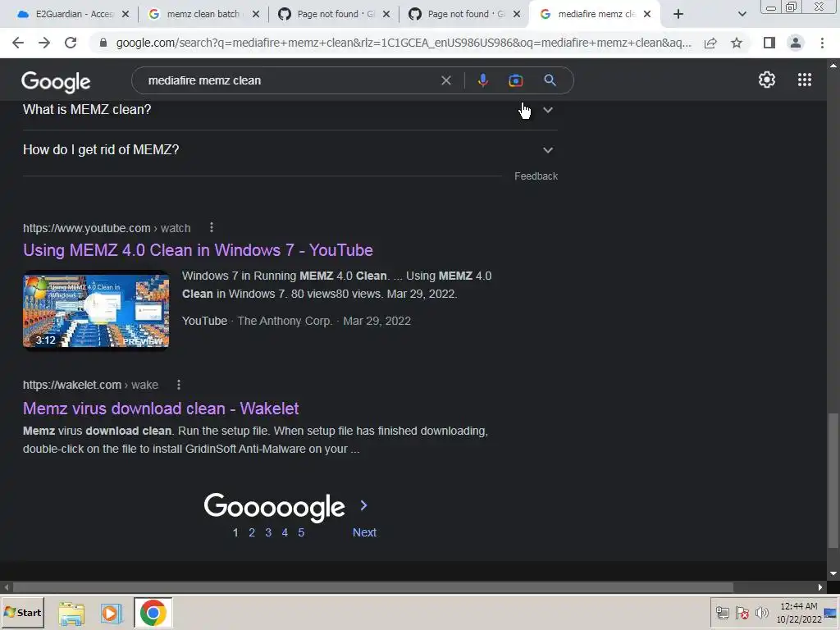Viewport: 840px width, 630px height.
Task: Open 'Memz virus download clean - Wakelet' result
Action: click(x=161, y=409)
